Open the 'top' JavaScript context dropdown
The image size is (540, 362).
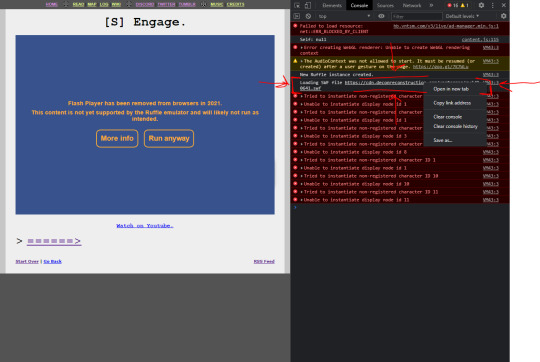(x=344, y=16)
